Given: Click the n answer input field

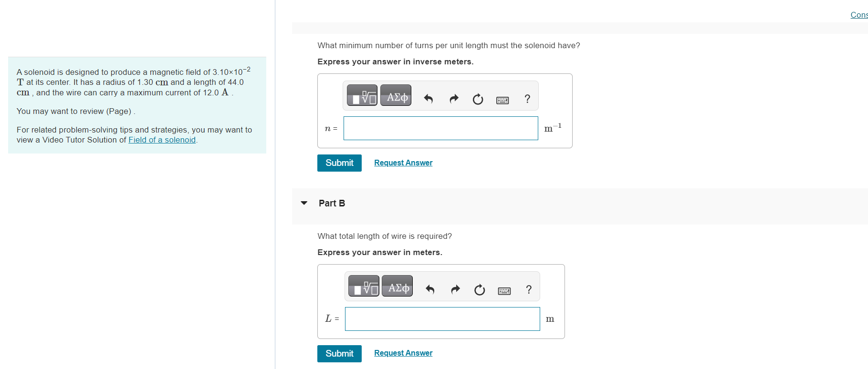Looking at the screenshot, I should point(440,128).
